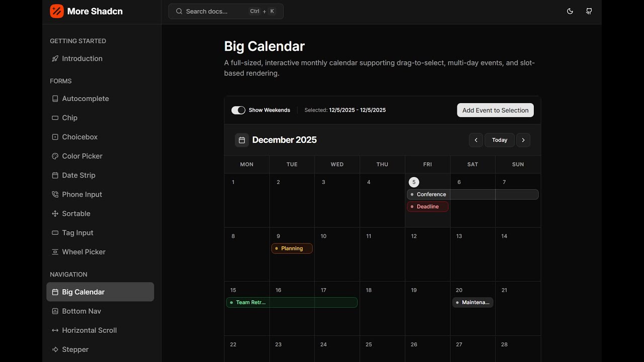Open the GitHub icon link in header
Screen dimensions: 644x362
(589, 11)
